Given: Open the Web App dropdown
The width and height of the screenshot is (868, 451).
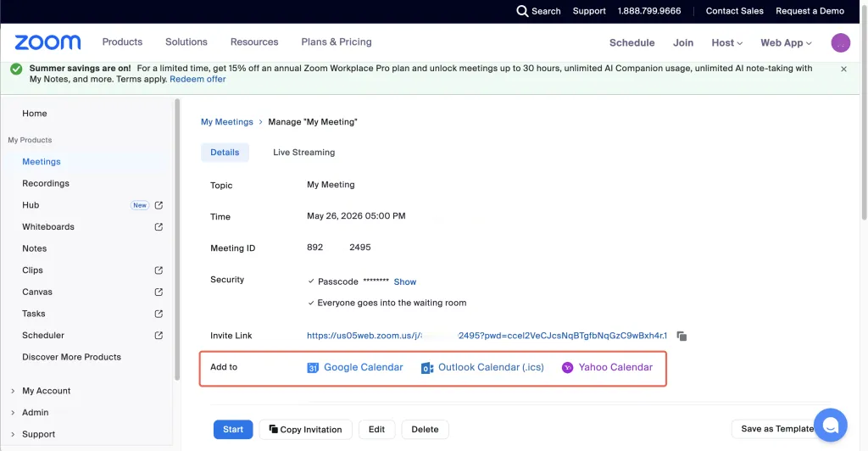Looking at the screenshot, I should pos(786,42).
